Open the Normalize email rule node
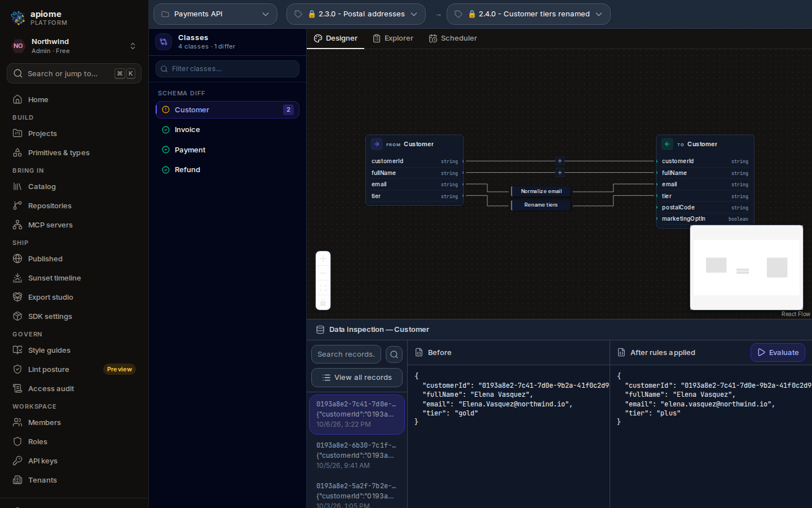 [541, 191]
